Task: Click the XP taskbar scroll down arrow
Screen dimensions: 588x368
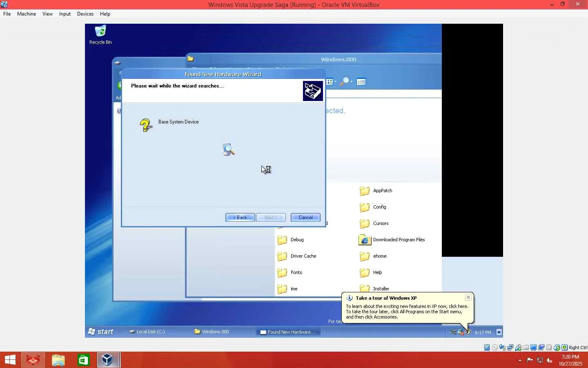Action: point(499,332)
